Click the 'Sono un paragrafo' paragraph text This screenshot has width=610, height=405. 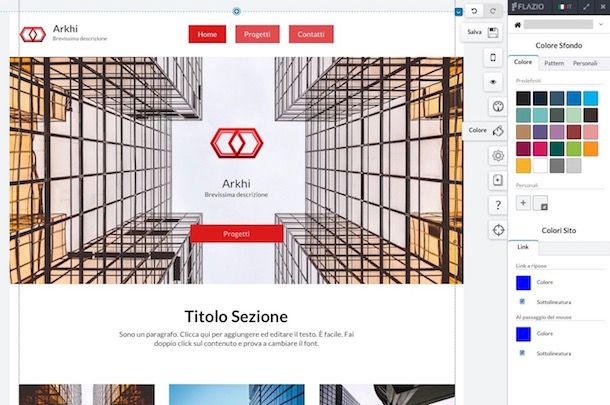pyautogui.click(x=237, y=339)
